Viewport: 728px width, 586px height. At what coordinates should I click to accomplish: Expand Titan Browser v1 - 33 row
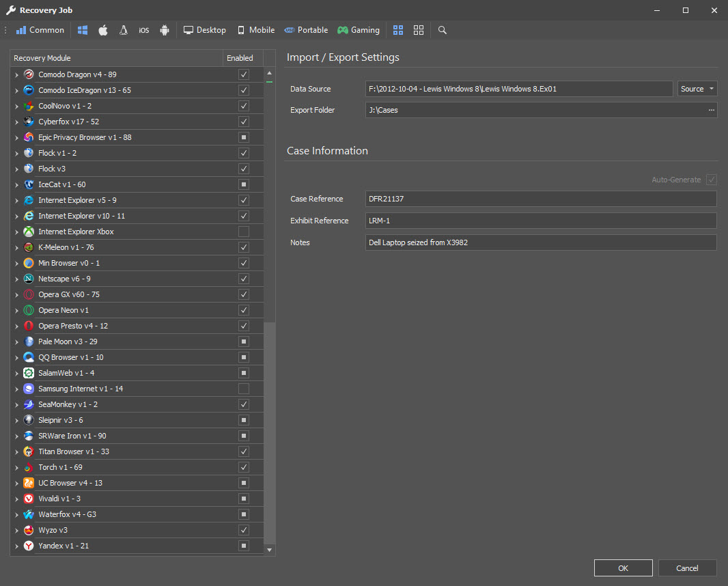coord(16,452)
